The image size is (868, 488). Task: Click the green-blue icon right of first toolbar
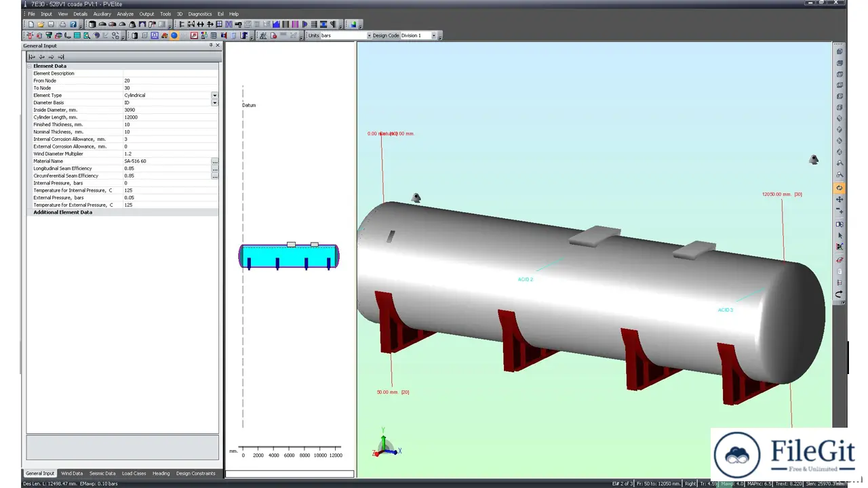(x=353, y=24)
